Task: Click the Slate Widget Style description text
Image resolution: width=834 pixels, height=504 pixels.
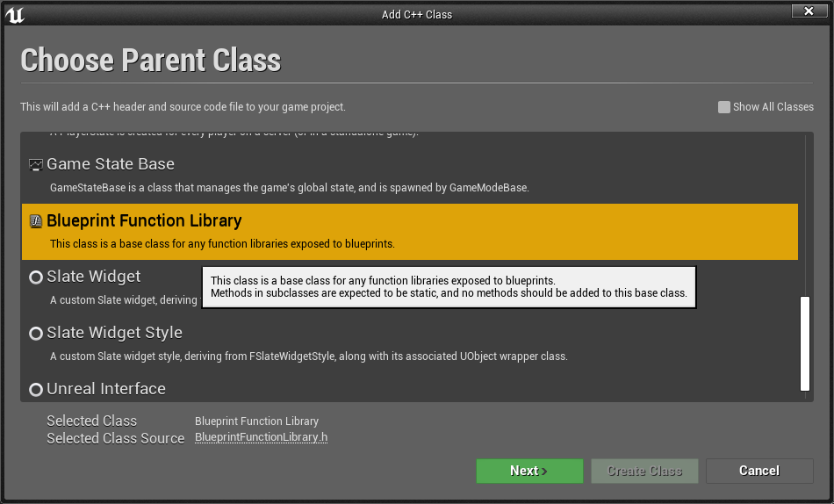Action: [308, 356]
